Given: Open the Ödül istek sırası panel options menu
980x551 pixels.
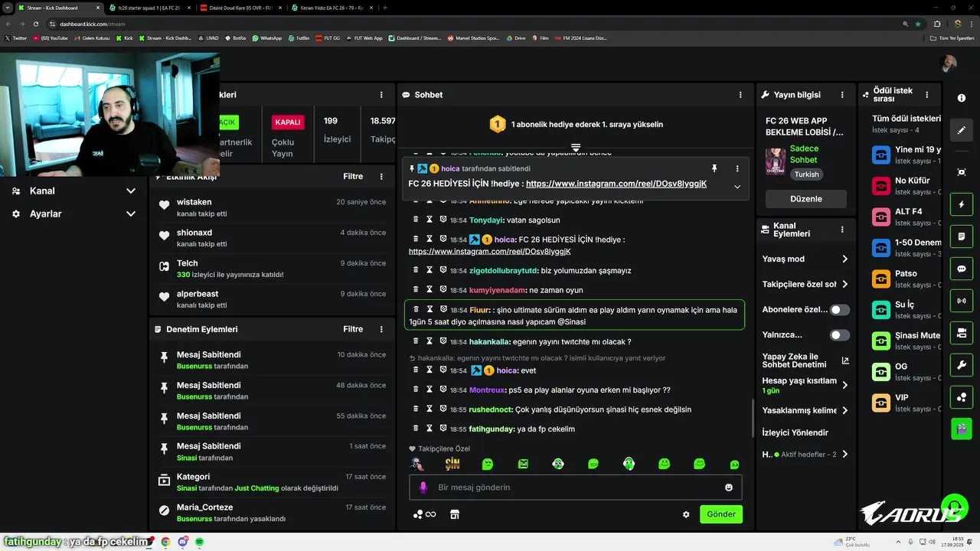Looking at the screenshot, I should pos(927,95).
